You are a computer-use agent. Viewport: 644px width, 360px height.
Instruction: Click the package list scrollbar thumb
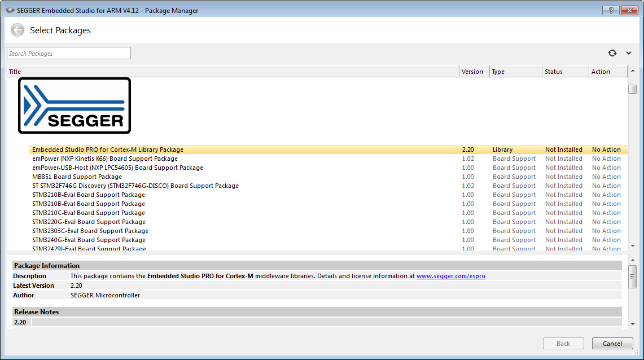pyautogui.click(x=633, y=89)
